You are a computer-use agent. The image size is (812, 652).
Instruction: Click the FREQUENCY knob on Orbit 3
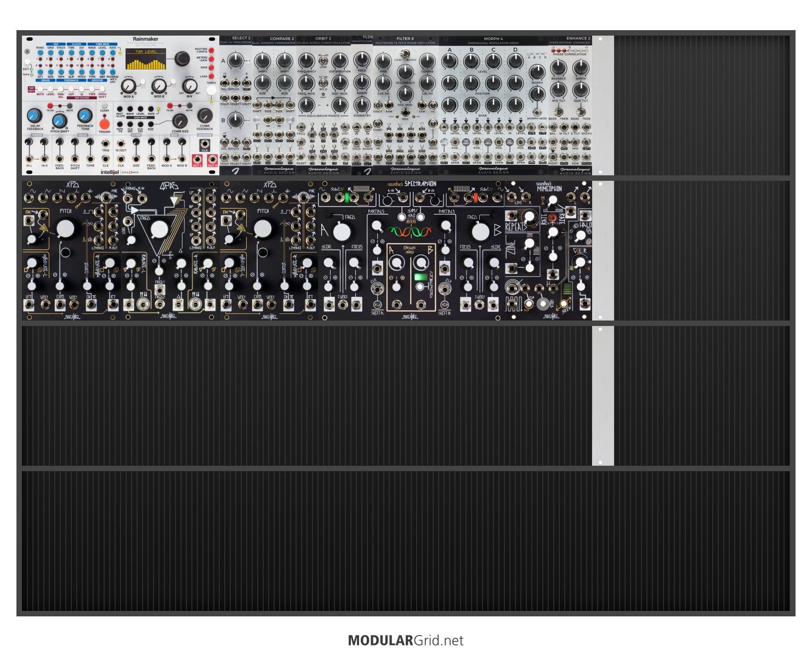pos(306,61)
